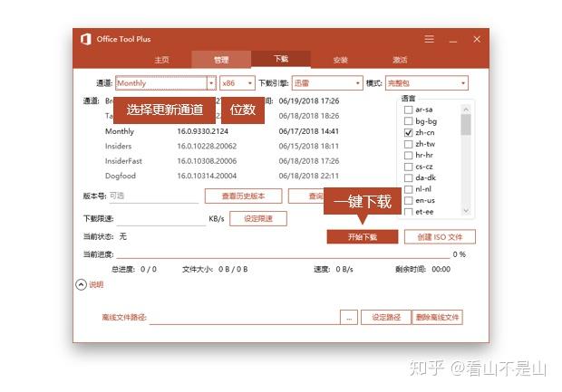
Task: Click the 06/19/2018 17:26 date
Action: coord(308,101)
